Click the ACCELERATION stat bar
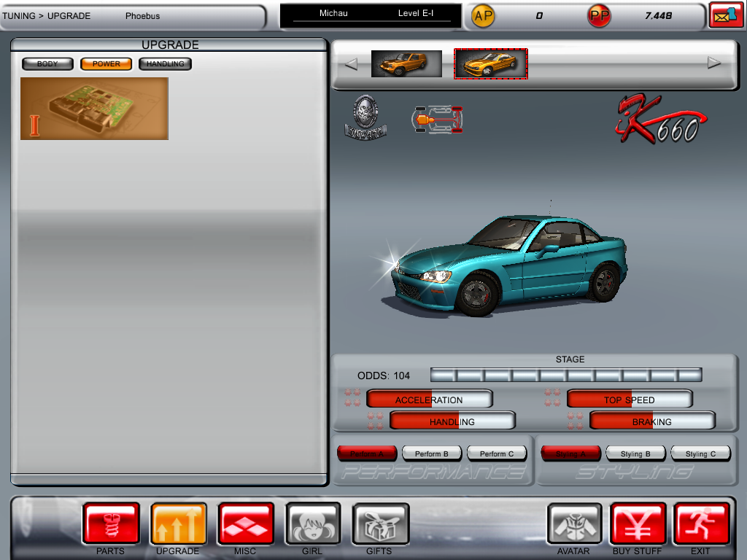This screenshot has height=560, width=747. coord(429,399)
